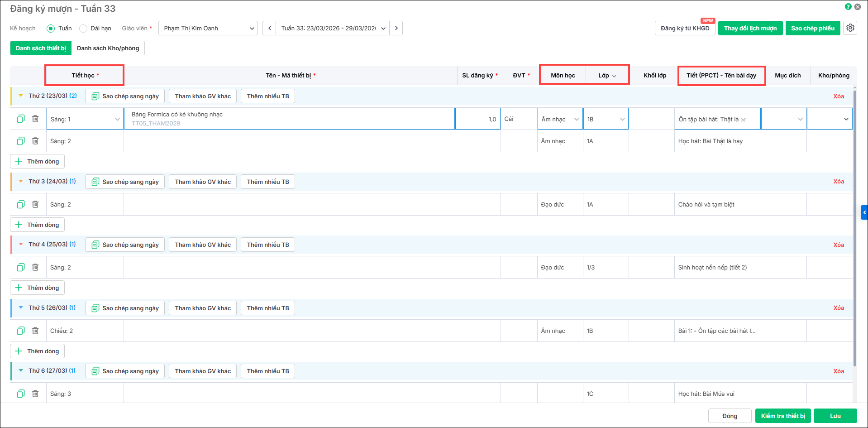Duplicate the Chiều: 2 row
The height and width of the screenshot is (428, 868).
coord(21,331)
